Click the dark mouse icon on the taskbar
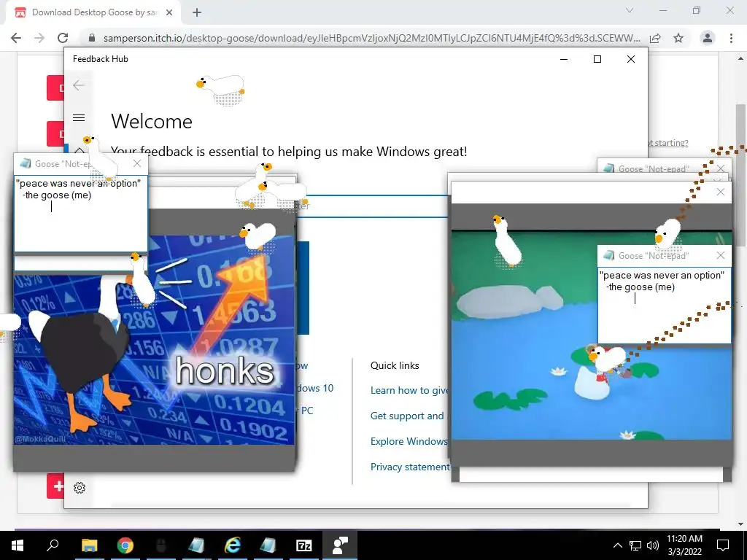This screenshot has width=747, height=560. coord(161,545)
